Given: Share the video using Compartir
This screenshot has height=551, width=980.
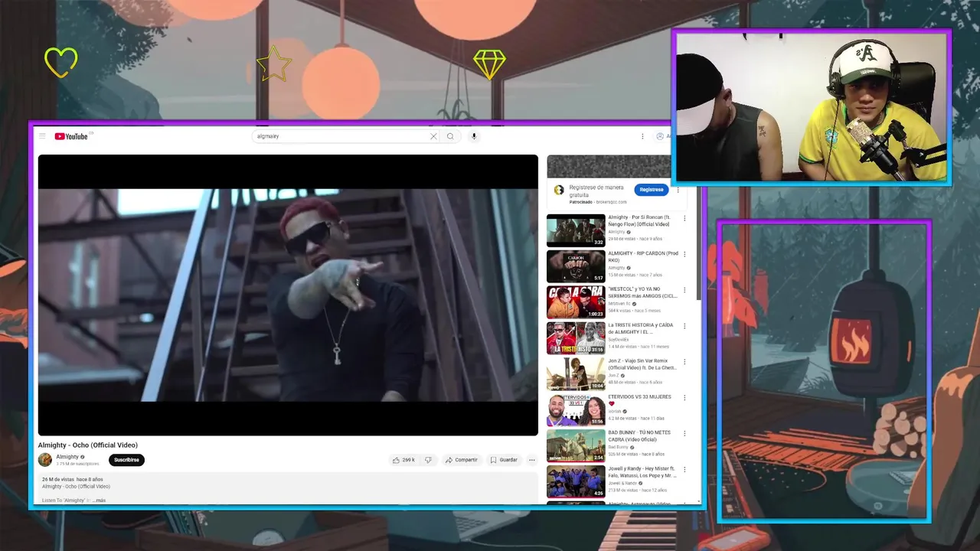Looking at the screenshot, I should (x=462, y=460).
